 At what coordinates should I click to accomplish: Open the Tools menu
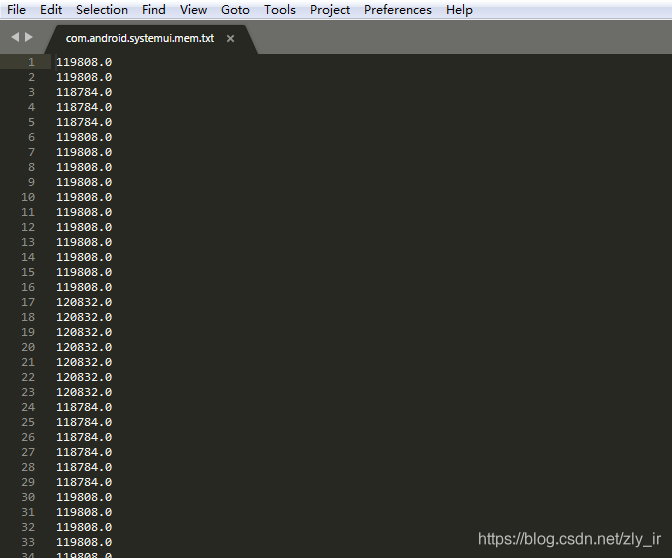point(279,9)
